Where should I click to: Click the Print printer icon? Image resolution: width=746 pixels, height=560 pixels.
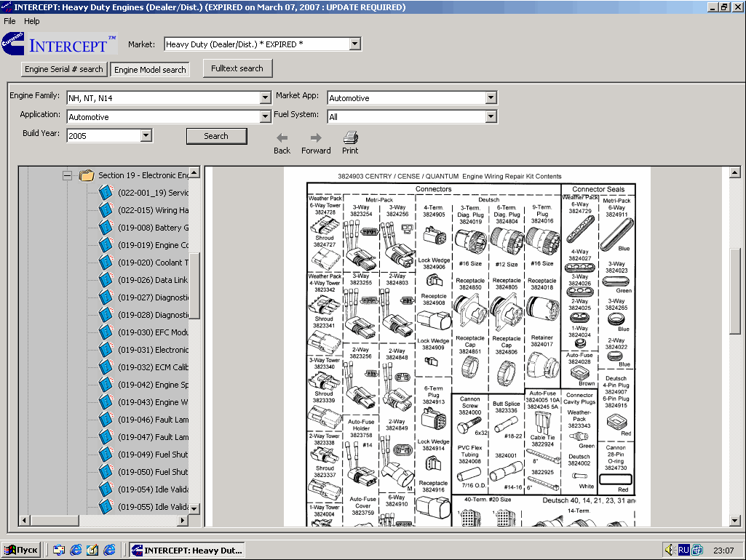pos(350,137)
